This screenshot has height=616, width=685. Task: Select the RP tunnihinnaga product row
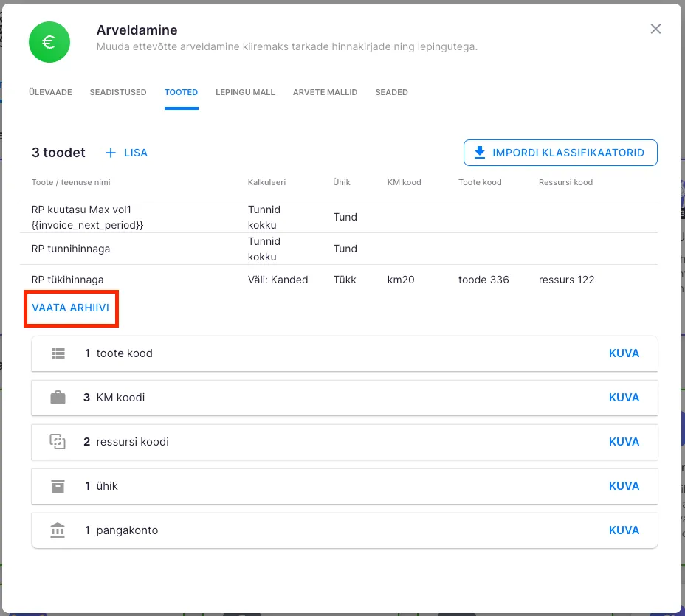point(71,249)
